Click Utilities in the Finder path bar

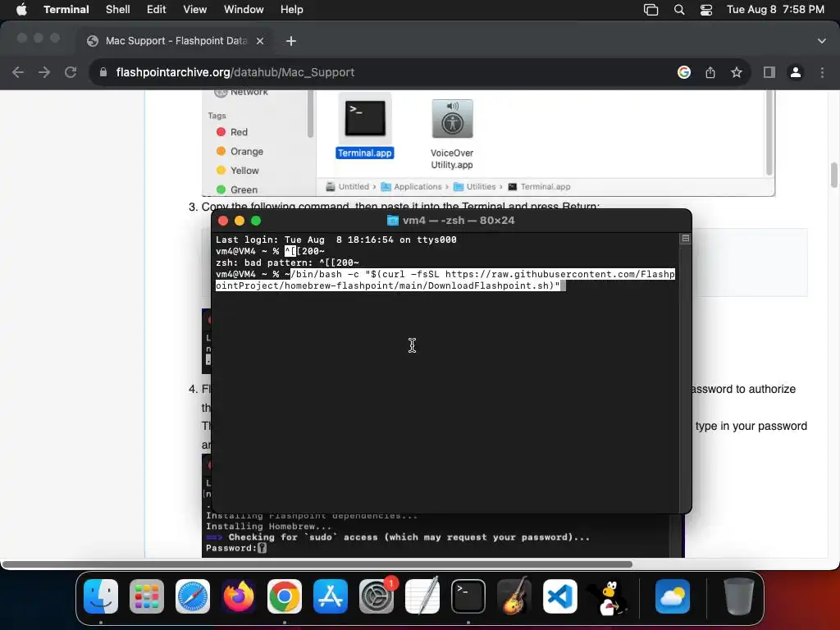475,186
